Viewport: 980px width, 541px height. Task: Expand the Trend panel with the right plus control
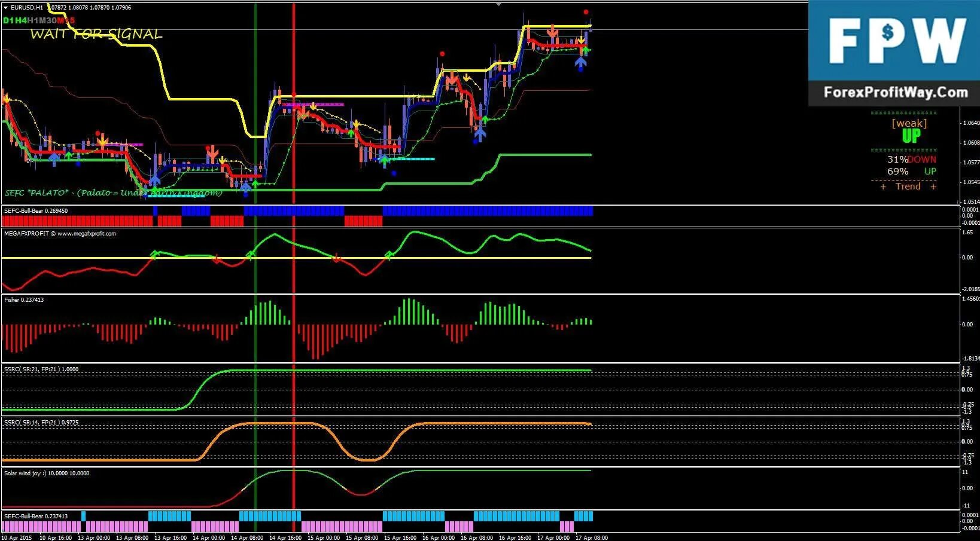coord(933,187)
